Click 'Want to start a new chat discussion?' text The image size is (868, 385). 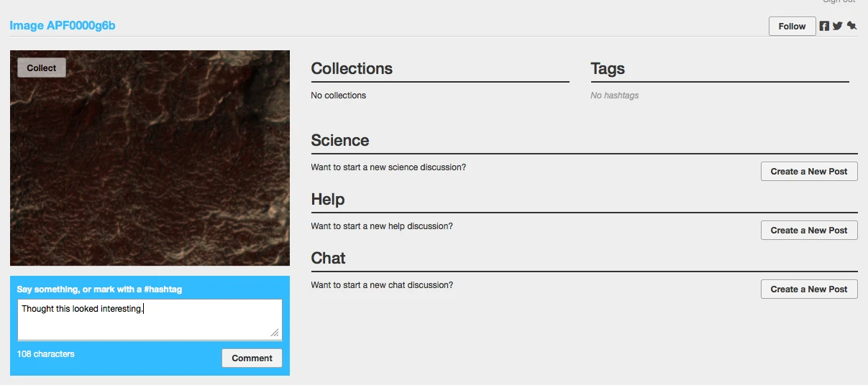pos(382,285)
